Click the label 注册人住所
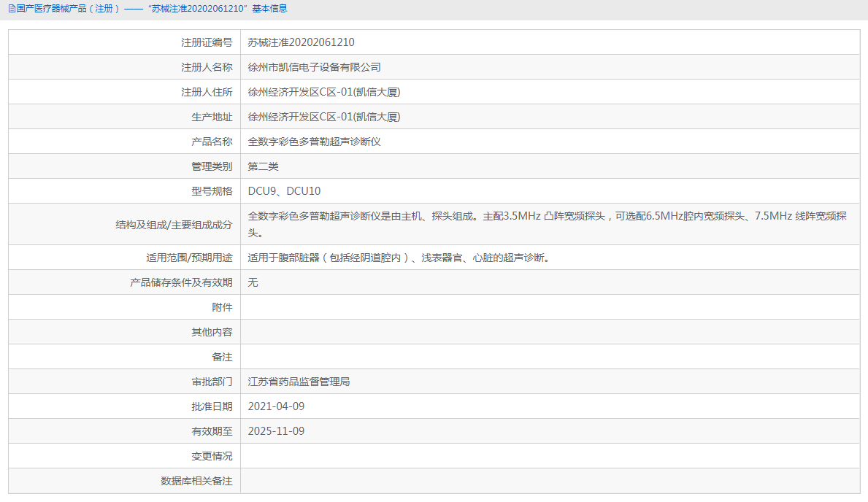868x502 pixels. (207, 93)
